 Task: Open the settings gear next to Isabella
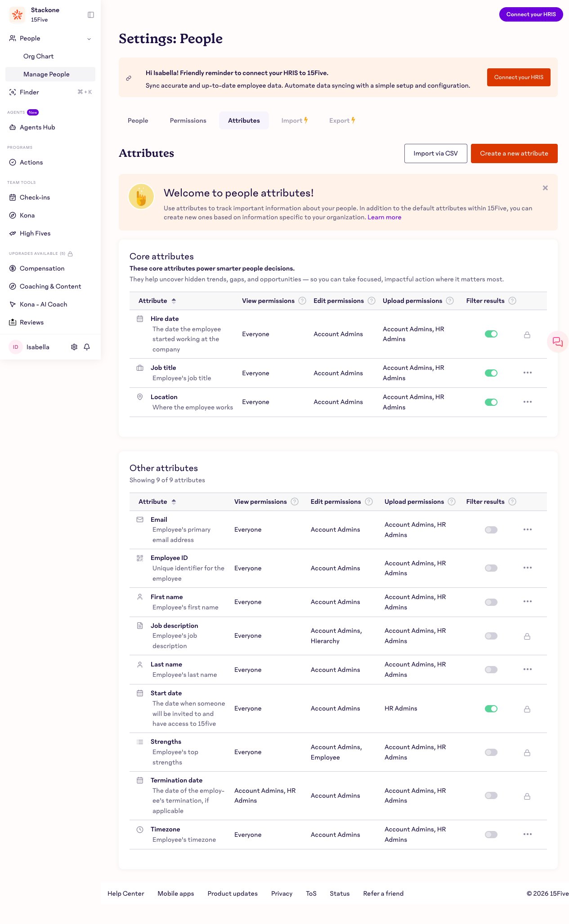point(74,347)
